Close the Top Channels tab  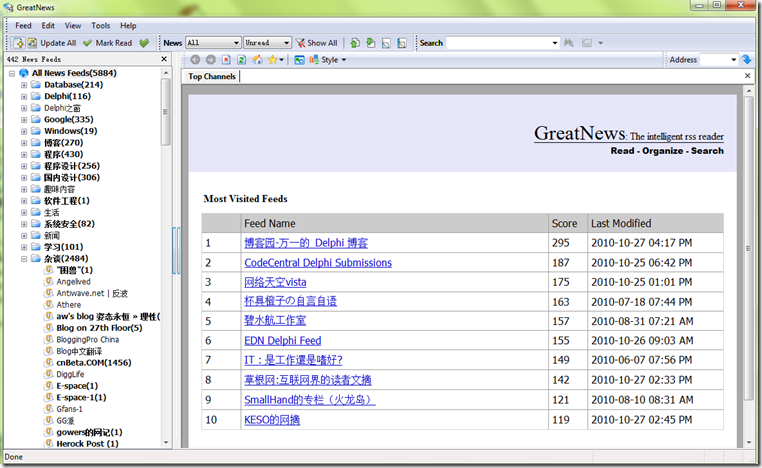tap(747, 76)
